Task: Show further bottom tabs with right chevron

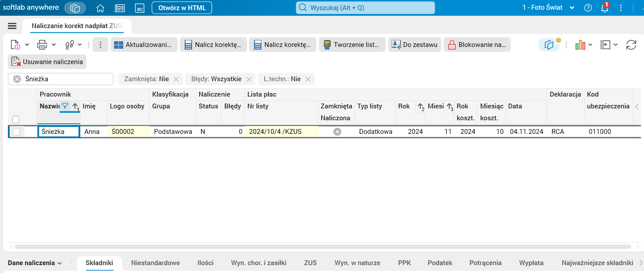Action: [640, 263]
